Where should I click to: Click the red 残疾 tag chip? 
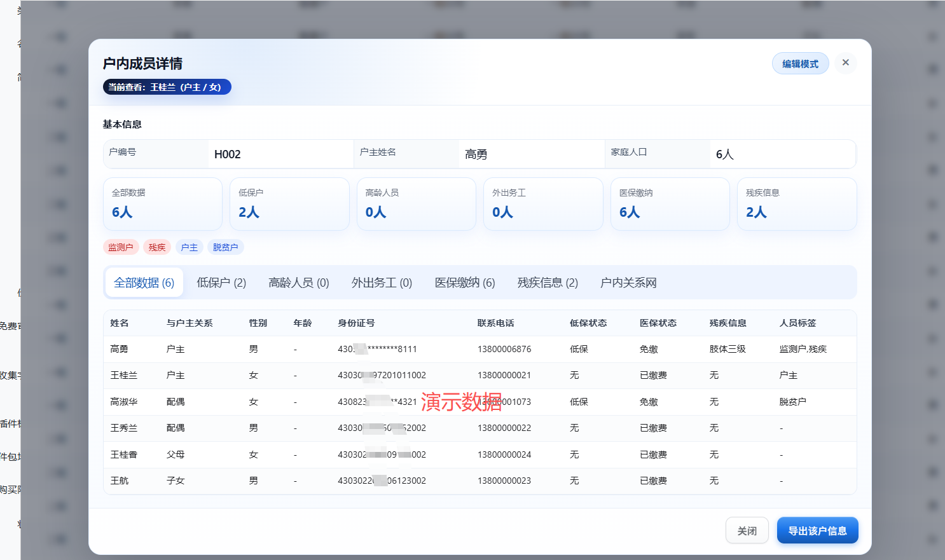click(x=157, y=247)
